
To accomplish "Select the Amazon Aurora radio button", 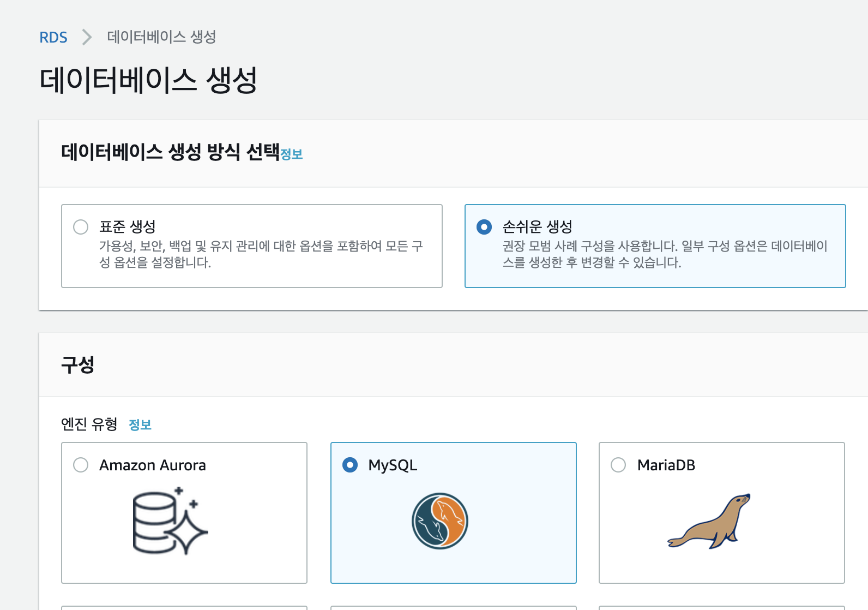I will coord(81,465).
